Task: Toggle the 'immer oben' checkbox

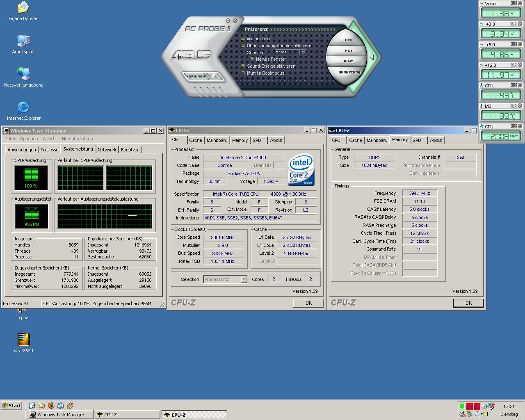Action: tap(243, 39)
